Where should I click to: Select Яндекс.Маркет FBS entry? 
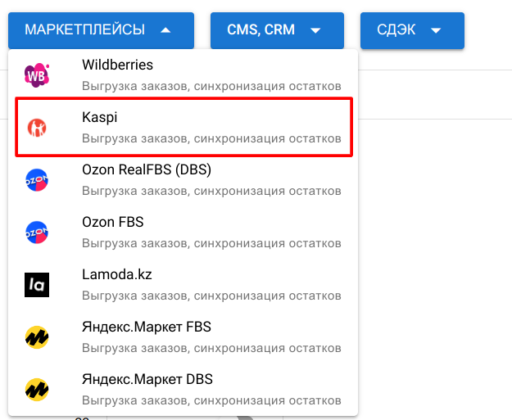[x=184, y=337]
